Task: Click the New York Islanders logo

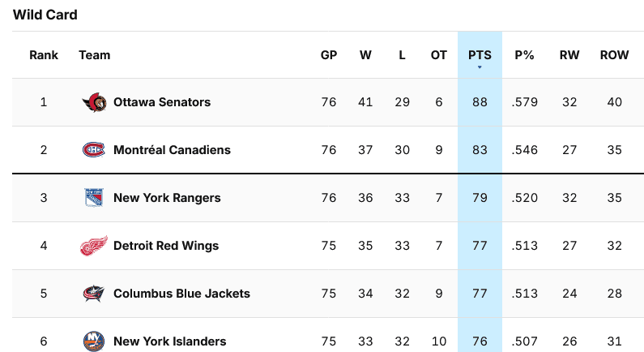Action: 94,341
